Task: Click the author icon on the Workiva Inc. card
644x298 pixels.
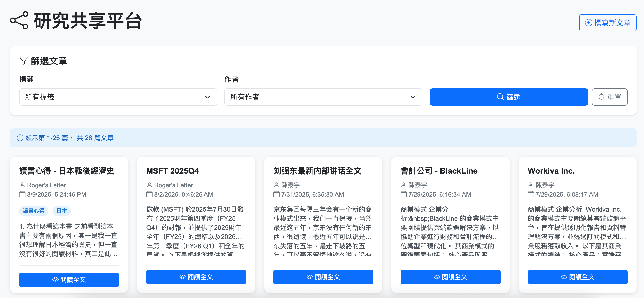Action: 531,185
